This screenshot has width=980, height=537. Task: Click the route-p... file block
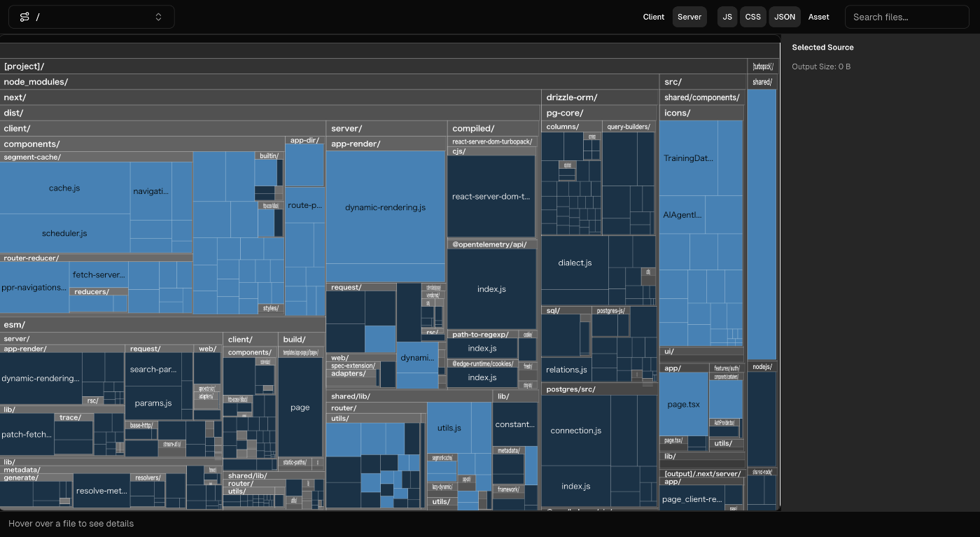[x=304, y=205]
